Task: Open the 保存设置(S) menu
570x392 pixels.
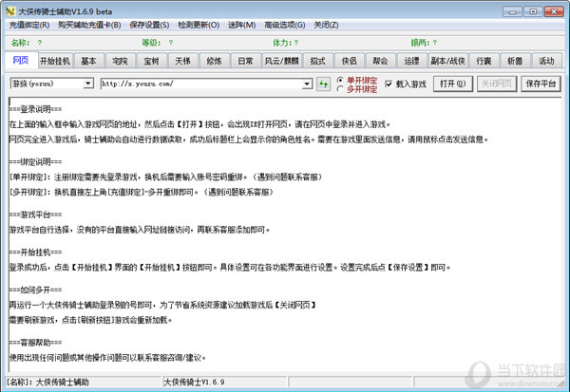Action: 149,25
